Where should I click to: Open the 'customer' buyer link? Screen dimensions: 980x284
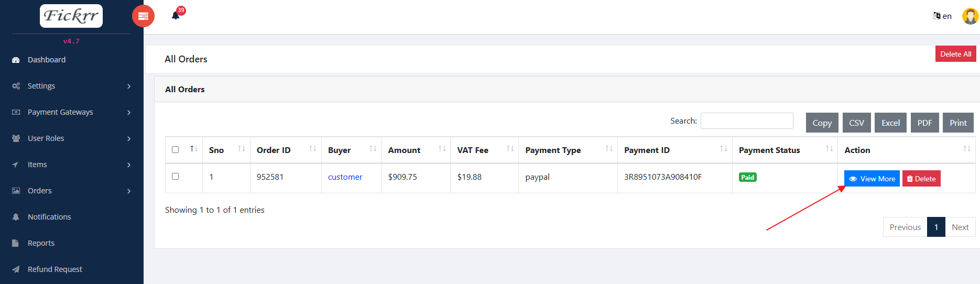pos(345,177)
